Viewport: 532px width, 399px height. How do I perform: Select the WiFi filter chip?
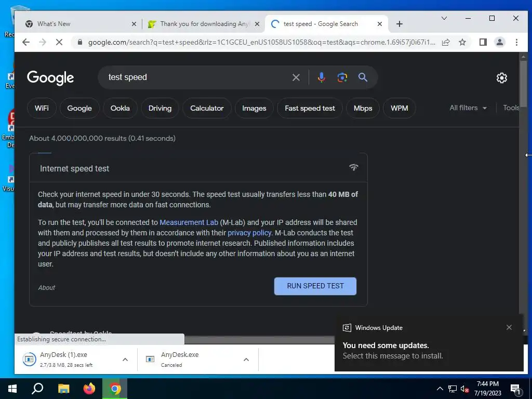click(x=42, y=108)
